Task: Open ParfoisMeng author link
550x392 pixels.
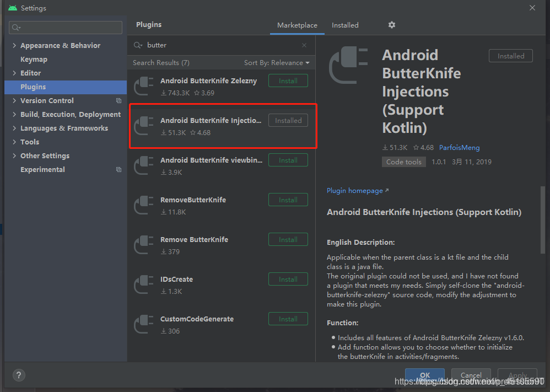Action: pos(459,148)
